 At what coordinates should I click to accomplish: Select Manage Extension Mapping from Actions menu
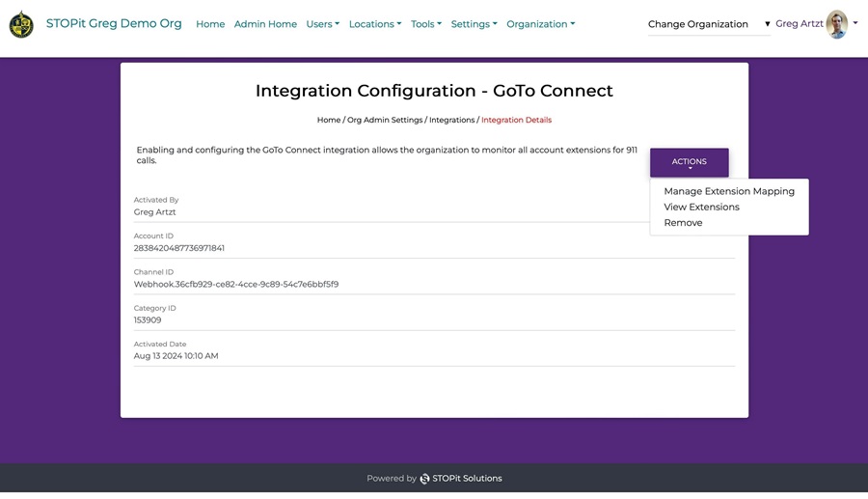coord(728,191)
